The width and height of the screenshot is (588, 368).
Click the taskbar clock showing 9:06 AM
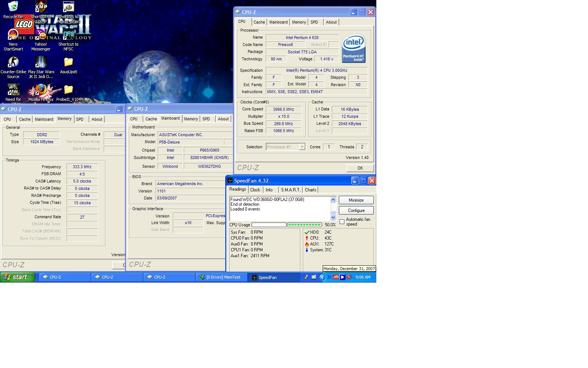(x=363, y=277)
